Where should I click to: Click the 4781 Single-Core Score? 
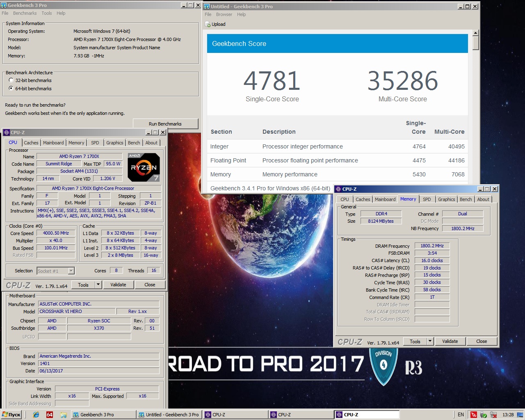272,81
